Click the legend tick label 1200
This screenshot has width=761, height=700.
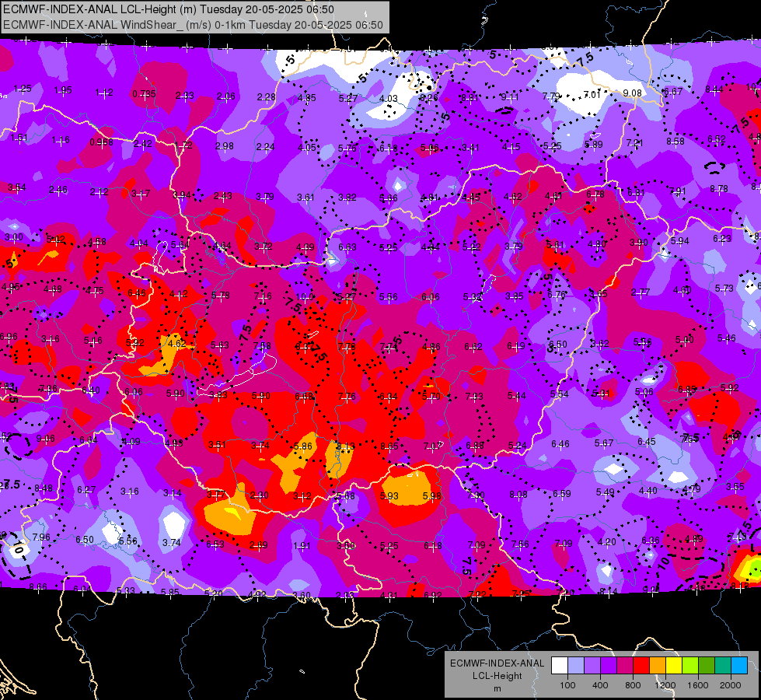pyautogui.click(x=665, y=685)
